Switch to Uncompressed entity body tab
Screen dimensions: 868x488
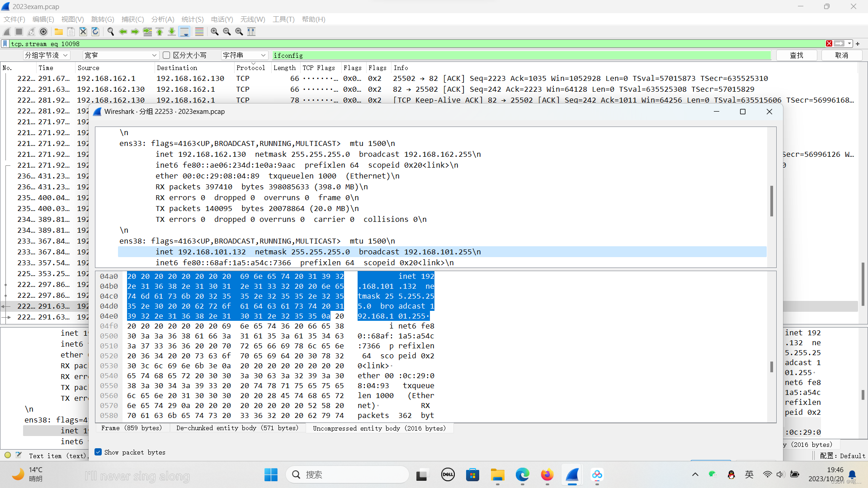tap(379, 428)
